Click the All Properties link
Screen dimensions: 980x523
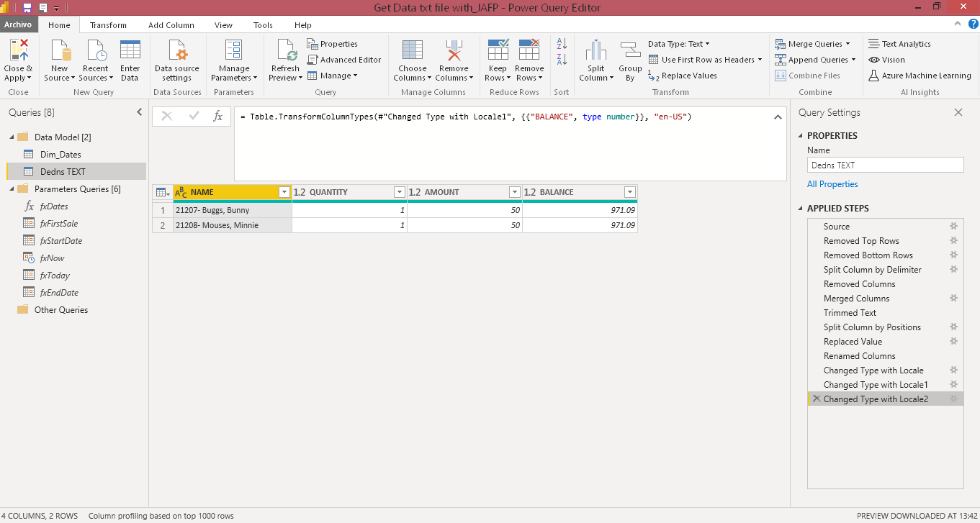(x=832, y=184)
